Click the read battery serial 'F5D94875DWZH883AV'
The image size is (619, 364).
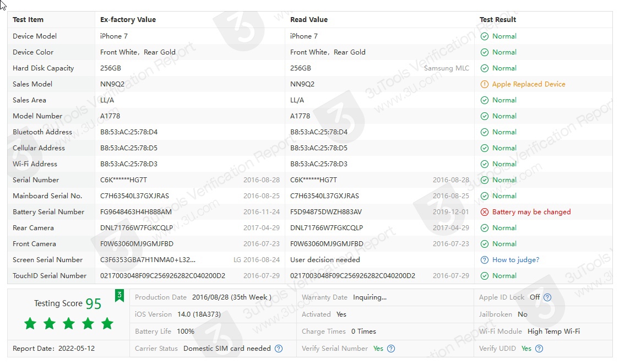tap(325, 212)
